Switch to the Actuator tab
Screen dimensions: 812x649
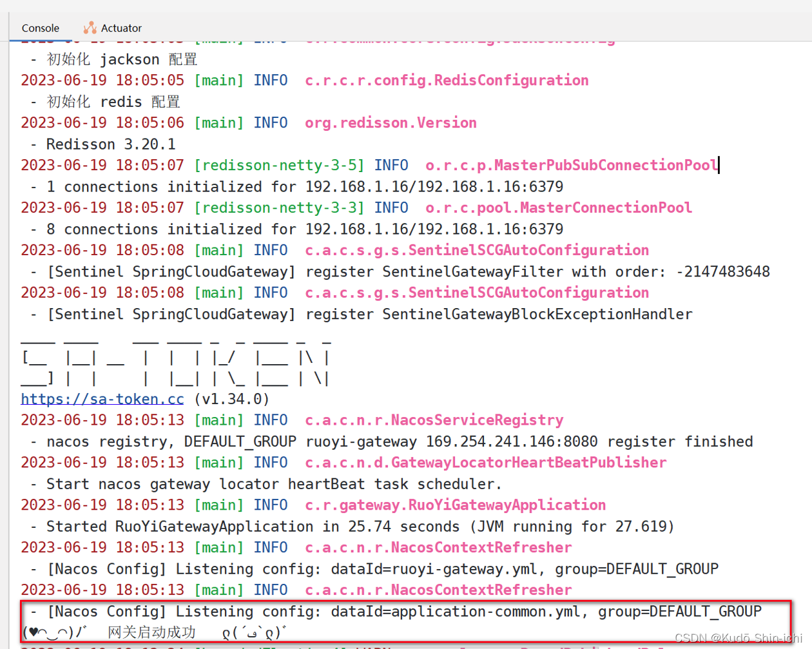120,28
